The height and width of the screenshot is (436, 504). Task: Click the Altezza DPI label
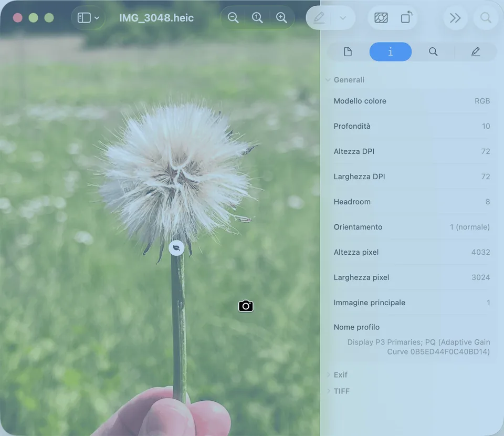pyautogui.click(x=354, y=151)
